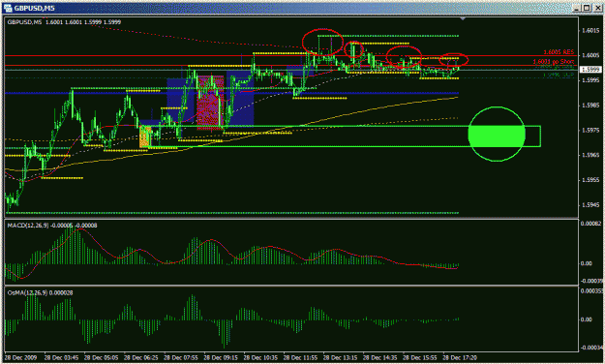
Task: Click the '28 Dec 09:15' time label
Action: click(221, 357)
